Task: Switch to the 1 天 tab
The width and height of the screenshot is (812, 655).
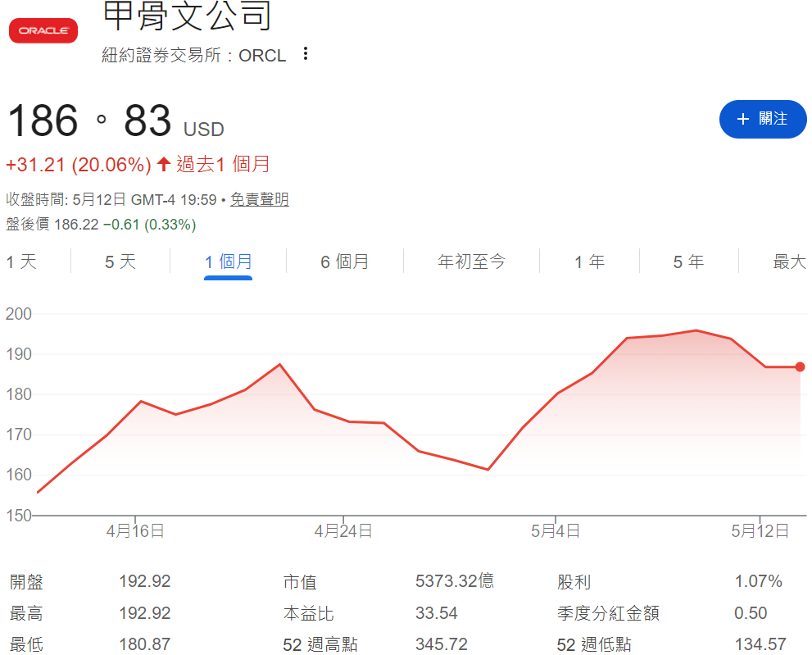Action: [x=21, y=262]
